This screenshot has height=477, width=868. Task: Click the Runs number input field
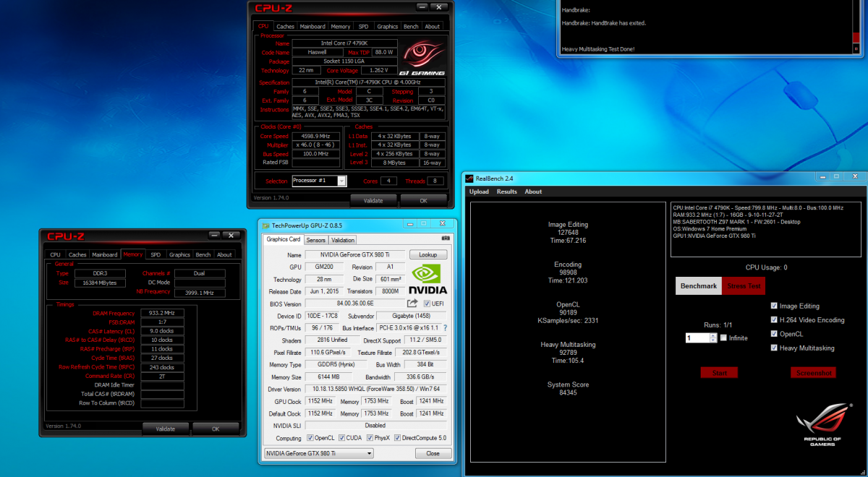697,338
